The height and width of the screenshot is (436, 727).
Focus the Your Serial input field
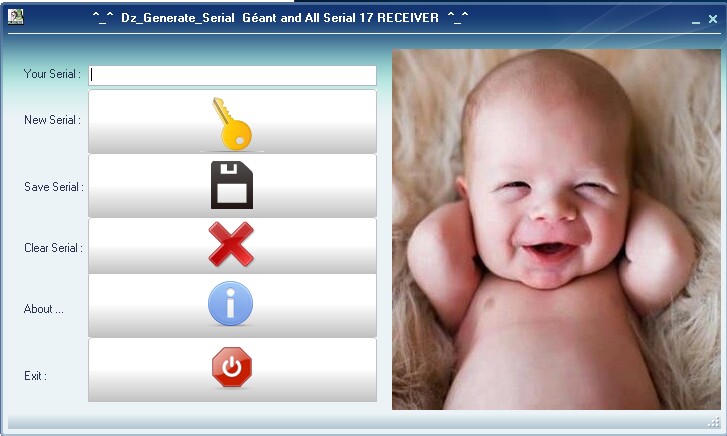(x=232, y=75)
